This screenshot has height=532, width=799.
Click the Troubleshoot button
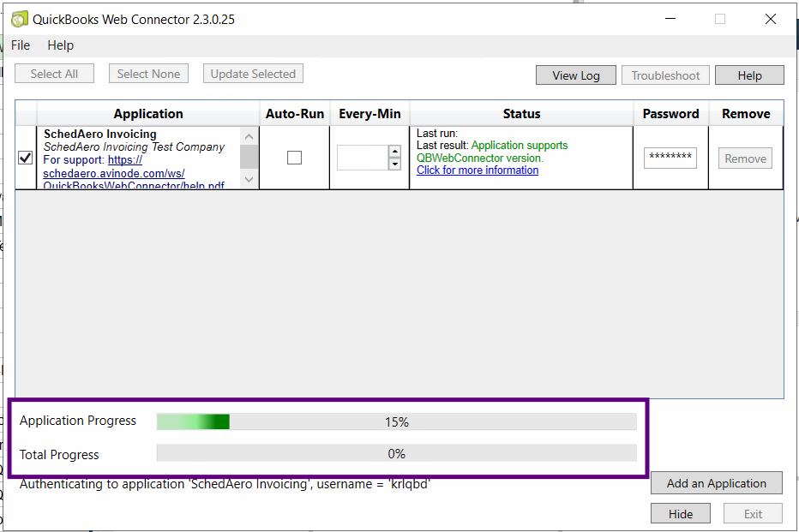click(665, 75)
